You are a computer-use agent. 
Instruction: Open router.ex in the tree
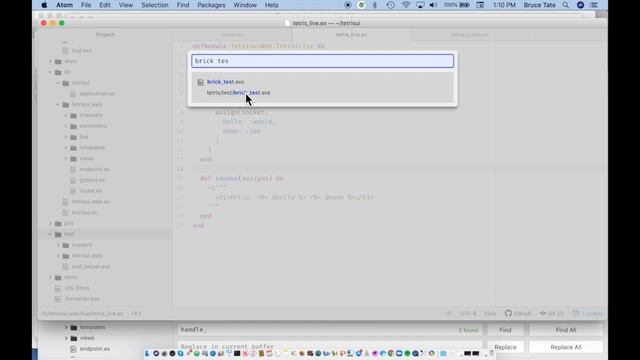[91, 191]
